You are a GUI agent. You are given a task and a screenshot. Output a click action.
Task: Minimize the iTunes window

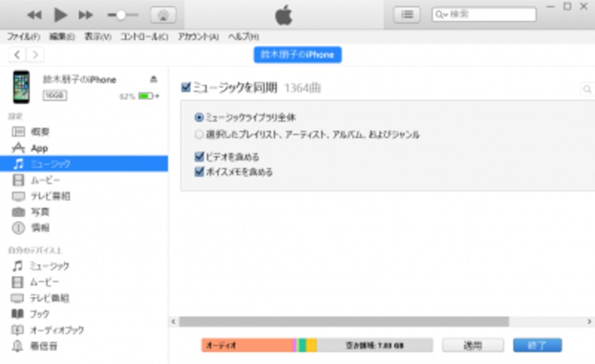(x=551, y=7)
